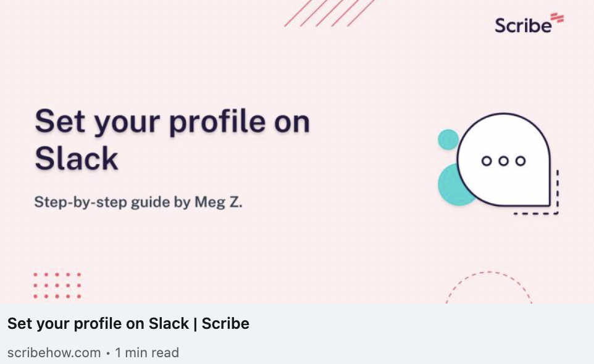594x364 pixels.
Task: Open the 'Set your profile on Slack | Scribe' link
Action: 128,323
